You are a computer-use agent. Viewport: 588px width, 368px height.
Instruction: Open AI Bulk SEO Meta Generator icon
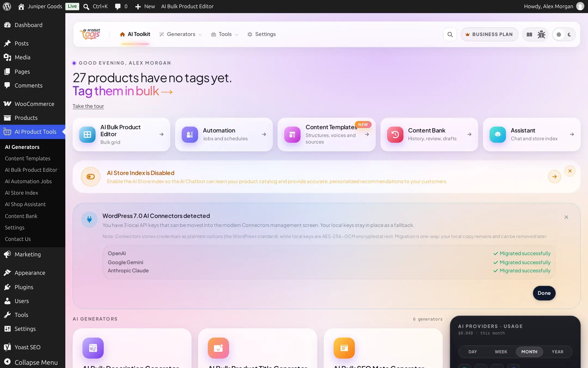[x=344, y=348]
